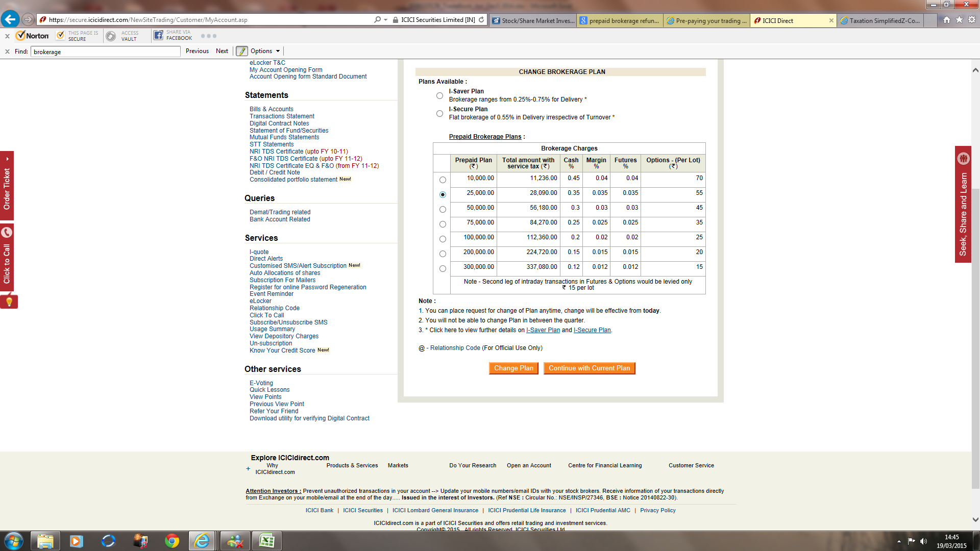Open the browser Home icon
980x551 pixels.
[x=947, y=20]
